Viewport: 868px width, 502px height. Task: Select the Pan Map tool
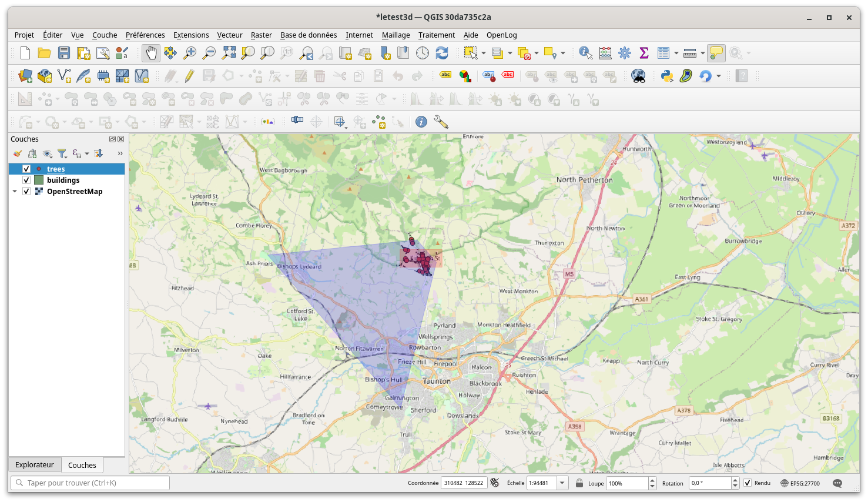[x=151, y=53]
